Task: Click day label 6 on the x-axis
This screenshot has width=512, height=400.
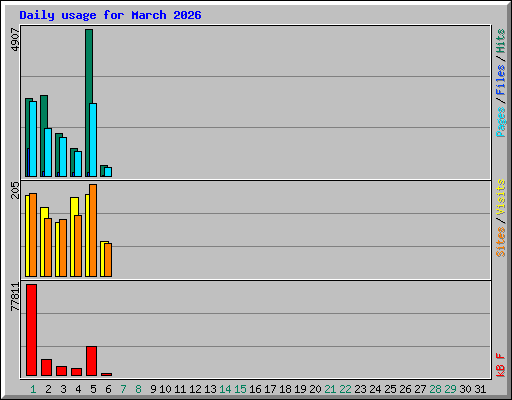Action: coord(108,389)
